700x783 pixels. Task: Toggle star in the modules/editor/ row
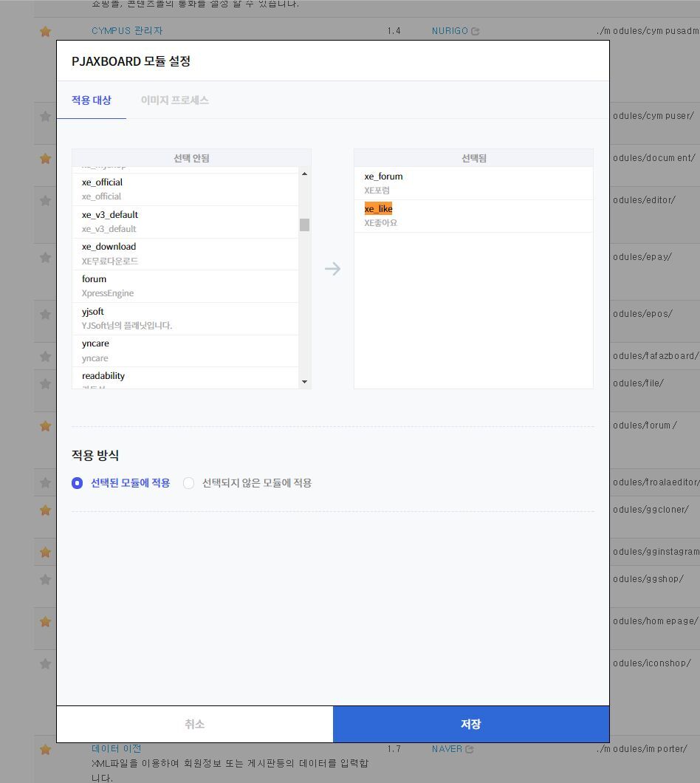(x=46, y=201)
